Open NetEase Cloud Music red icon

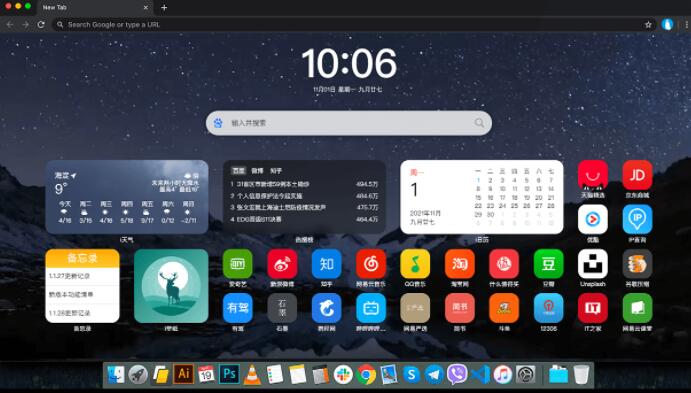coord(371,264)
